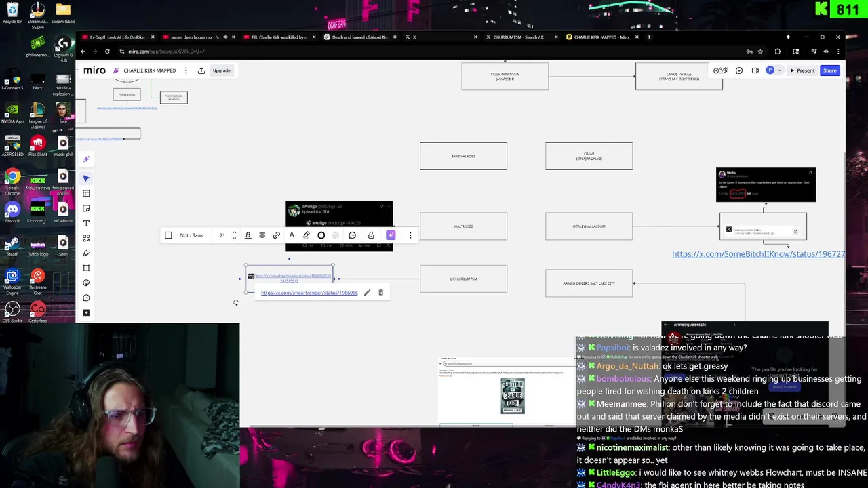Viewport: 868px width, 488px height.
Task: Click the Present button
Action: coord(802,70)
